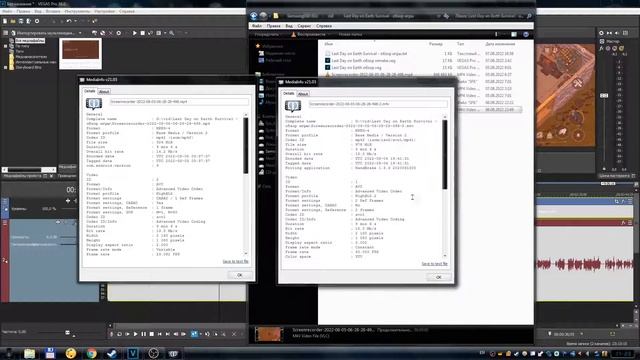
Task: Click the Explorer Воспроизвести button
Action: point(309,34)
